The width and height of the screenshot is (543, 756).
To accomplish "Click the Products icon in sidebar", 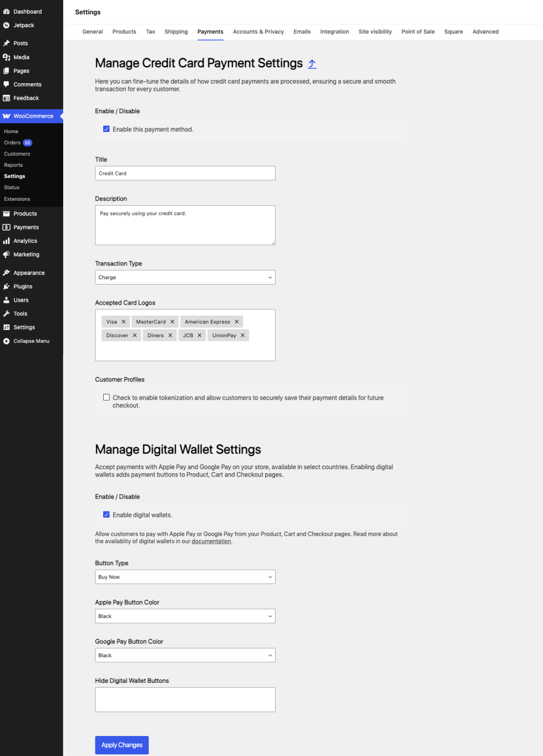I will coord(7,214).
